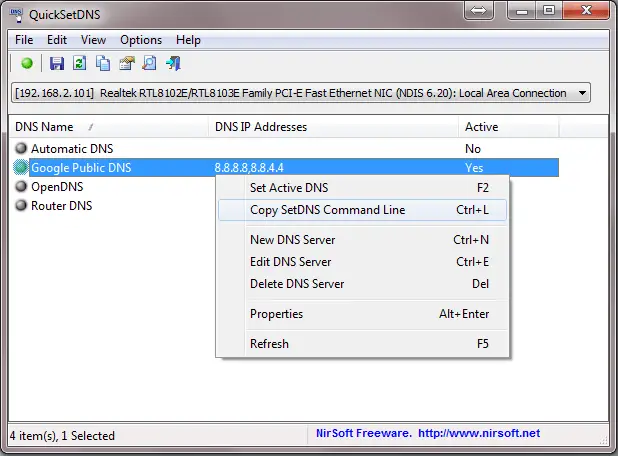
Task: Open the Help menu
Action: pos(188,40)
